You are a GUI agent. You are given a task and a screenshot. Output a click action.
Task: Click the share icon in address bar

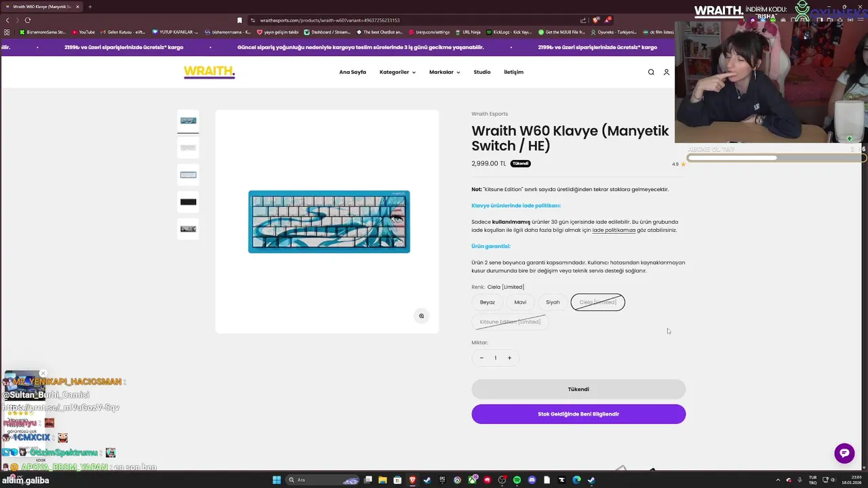click(583, 20)
